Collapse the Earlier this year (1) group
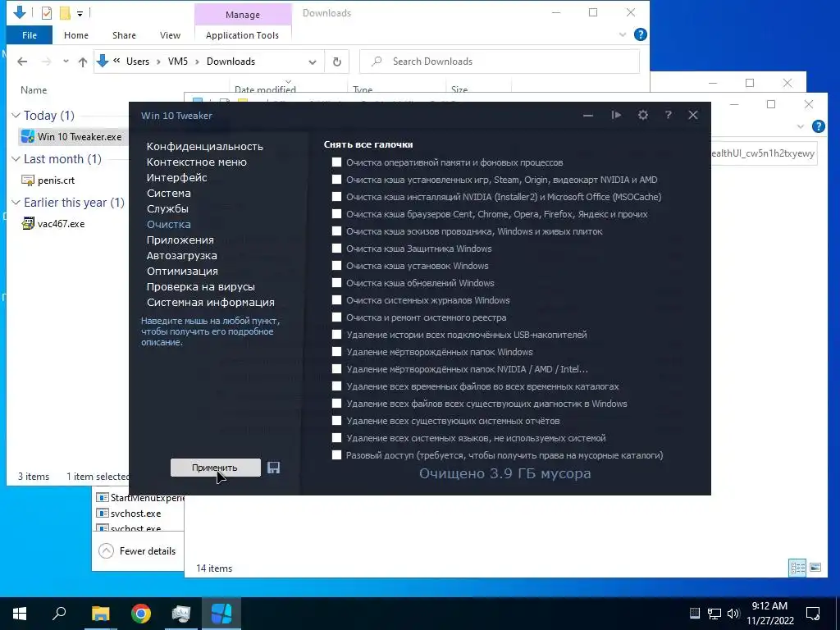The height and width of the screenshot is (630, 840). tap(16, 202)
